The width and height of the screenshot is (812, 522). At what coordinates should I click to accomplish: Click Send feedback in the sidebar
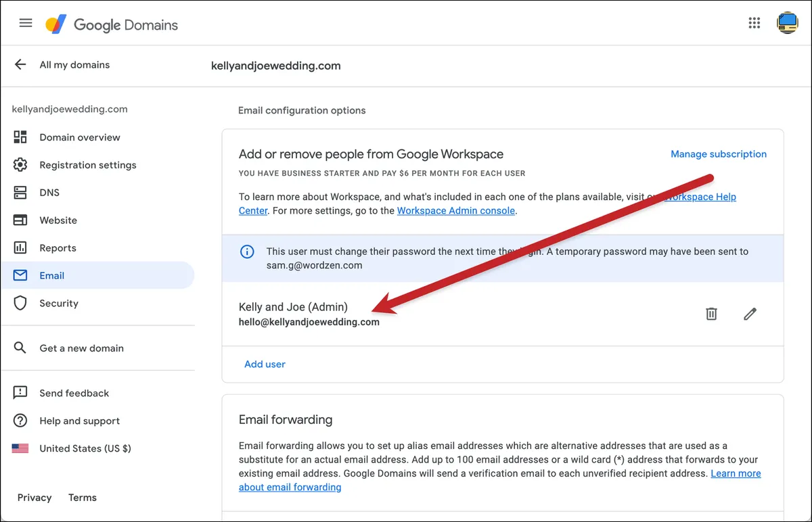pyautogui.click(x=74, y=393)
